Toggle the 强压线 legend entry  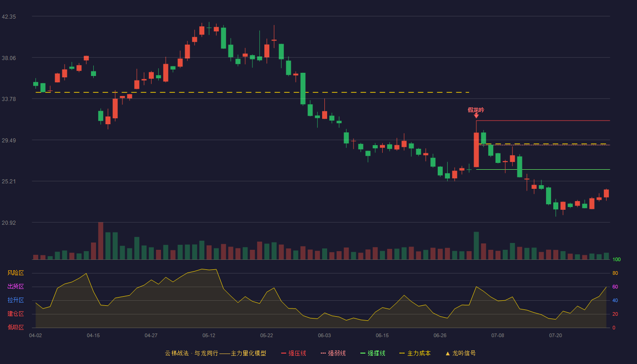[293, 353]
